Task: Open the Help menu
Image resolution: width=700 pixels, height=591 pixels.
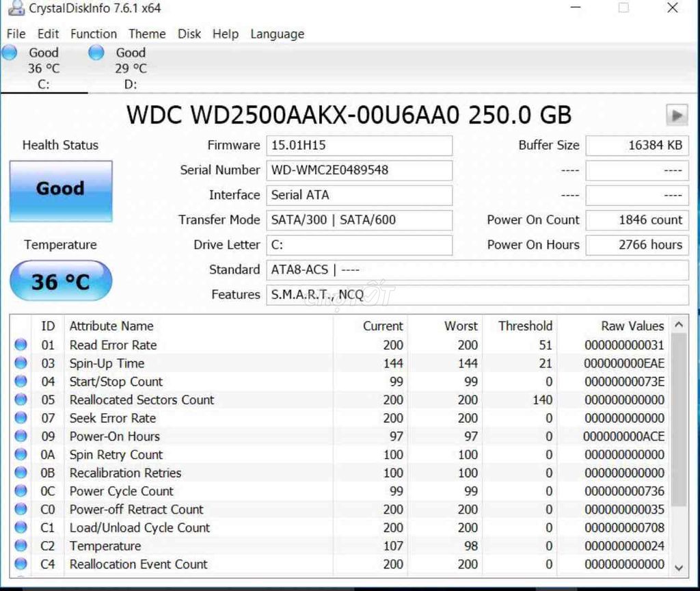Action: click(x=226, y=34)
